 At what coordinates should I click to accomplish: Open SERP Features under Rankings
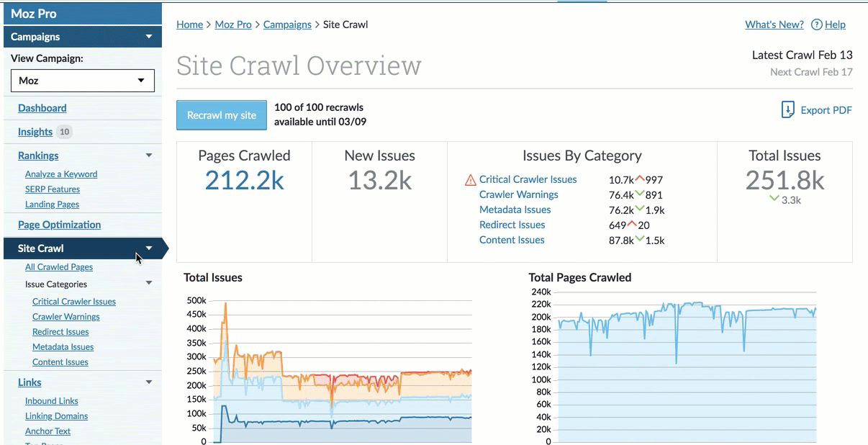[x=53, y=189]
